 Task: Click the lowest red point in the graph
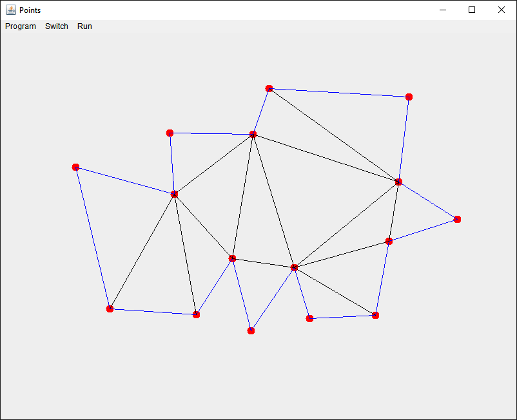coord(251,330)
